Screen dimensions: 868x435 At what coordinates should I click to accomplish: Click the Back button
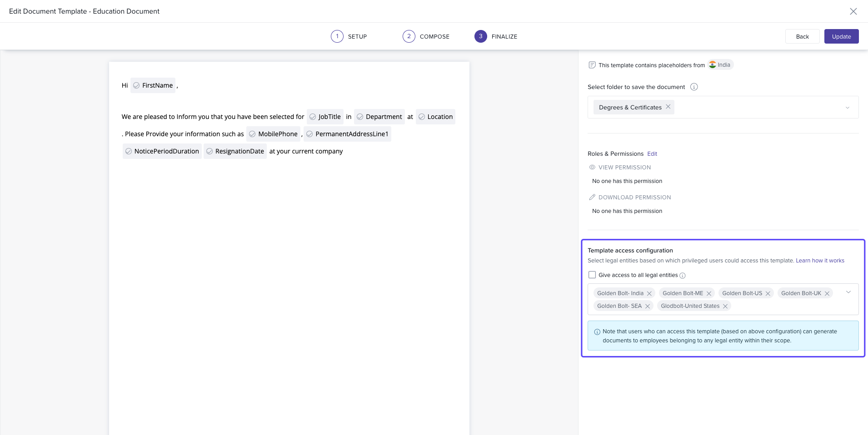(x=802, y=36)
